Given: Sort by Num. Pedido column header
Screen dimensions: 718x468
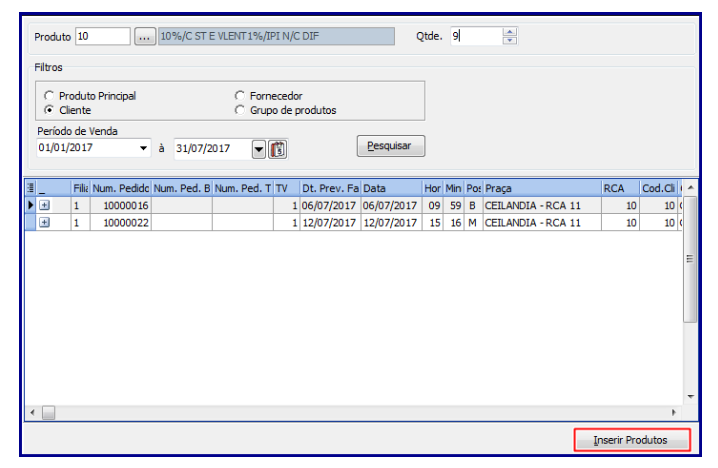Looking at the screenshot, I should click(121, 188).
